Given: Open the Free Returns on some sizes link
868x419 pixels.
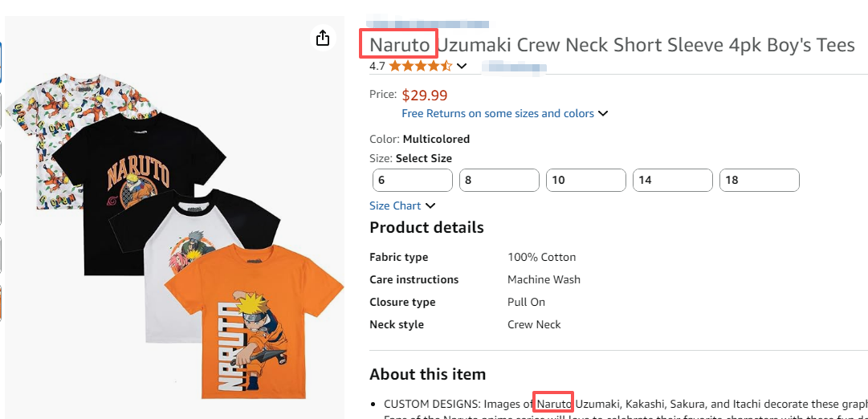Looking at the screenshot, I should pos(498,114).
